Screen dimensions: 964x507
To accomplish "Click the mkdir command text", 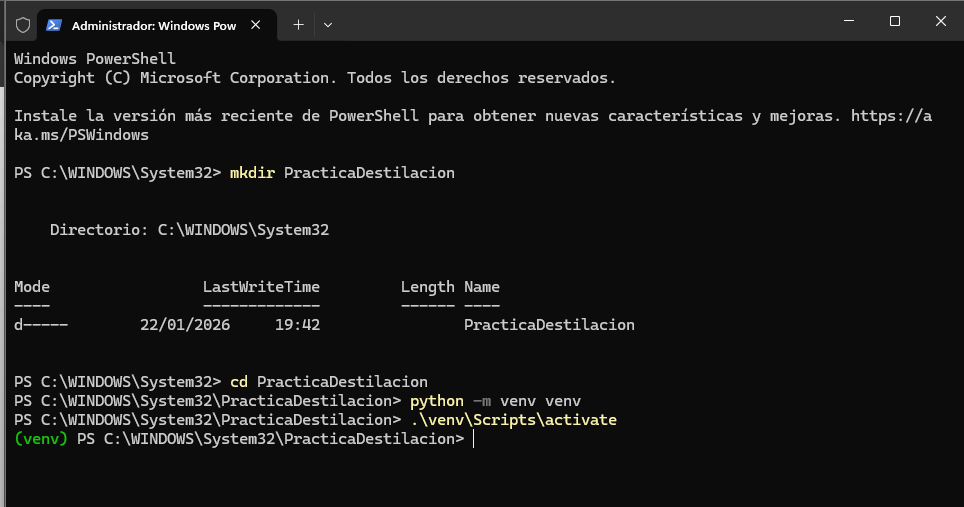I will [x=252, y=173].
